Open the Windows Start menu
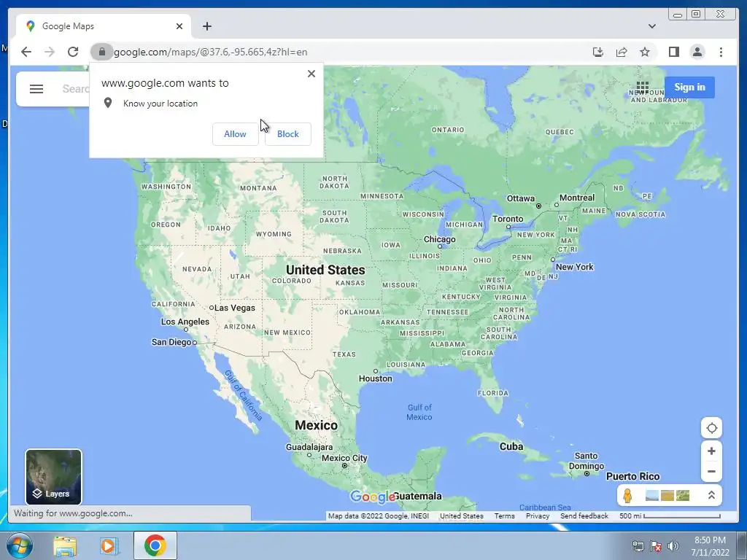This screenshot has height=560, width=747. [x=18, y=545]
